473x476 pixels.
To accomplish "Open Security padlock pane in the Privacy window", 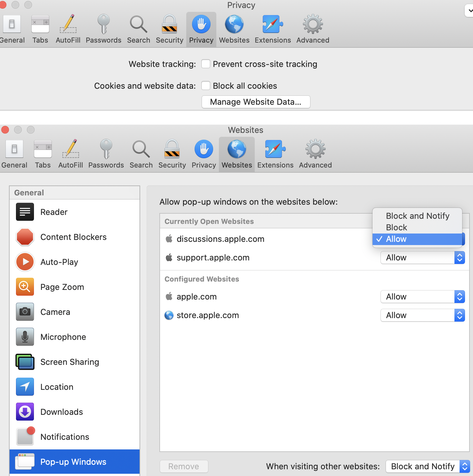I will click(170, 29).
